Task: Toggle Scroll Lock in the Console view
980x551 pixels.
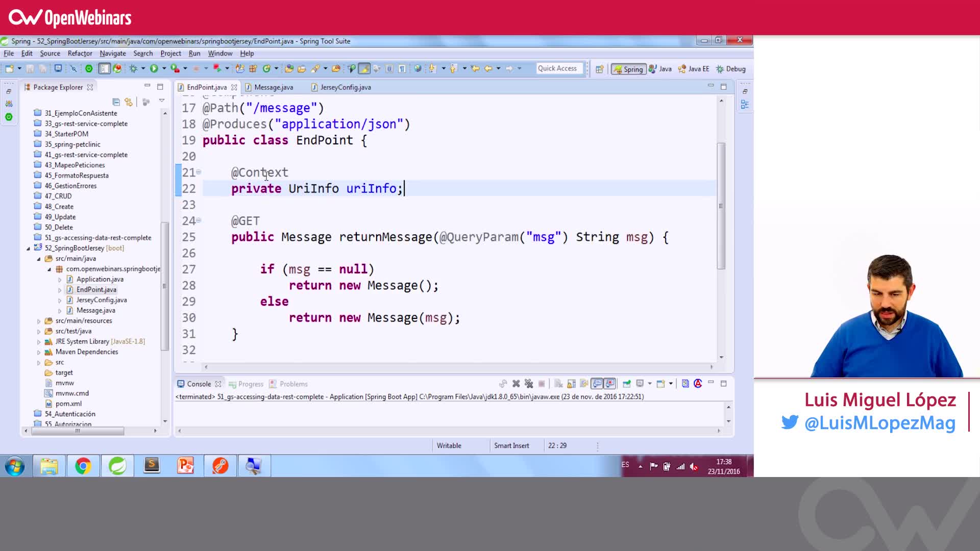Action: 571,383
